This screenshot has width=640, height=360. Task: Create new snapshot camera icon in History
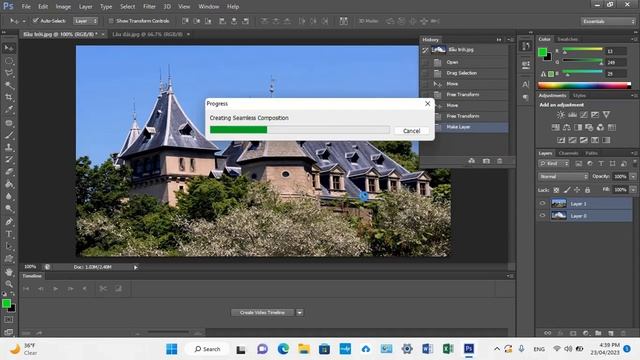486,161
